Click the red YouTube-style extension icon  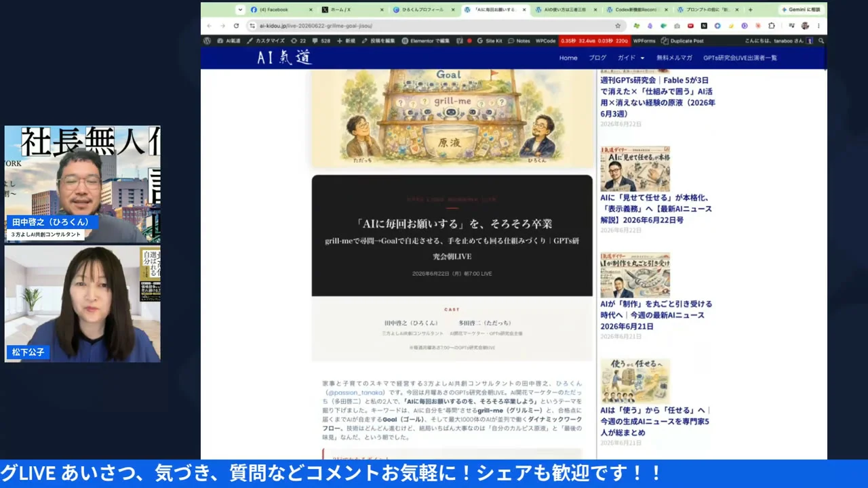coord(690,26)
